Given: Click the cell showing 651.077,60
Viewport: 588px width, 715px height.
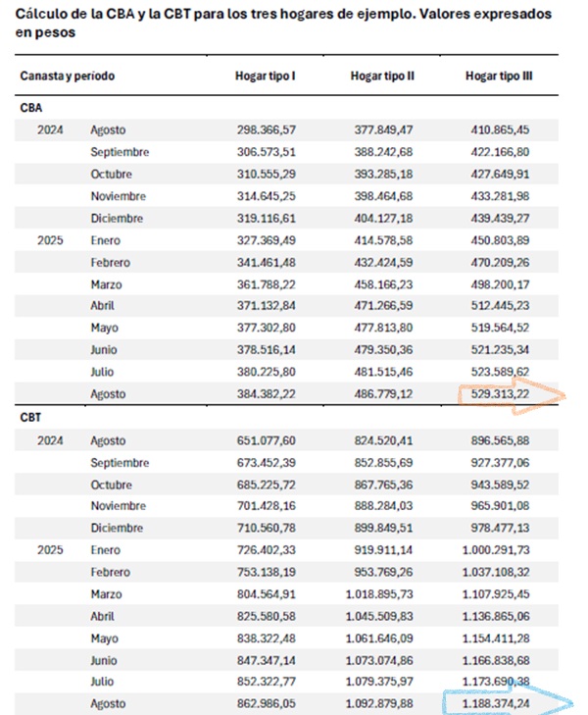Looking at the screenshot, I should pos(266,438).
